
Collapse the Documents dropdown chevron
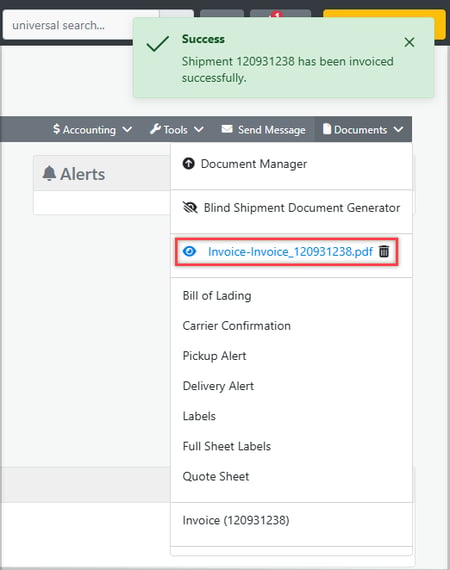398,129
